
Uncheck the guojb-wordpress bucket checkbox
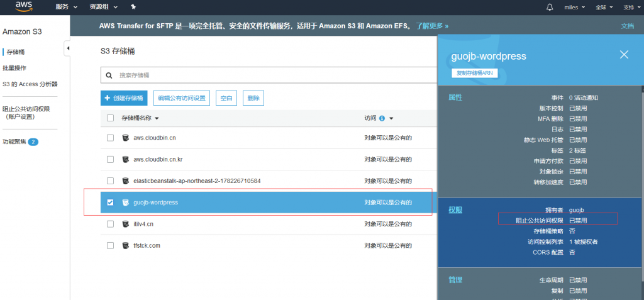(110, 202)
